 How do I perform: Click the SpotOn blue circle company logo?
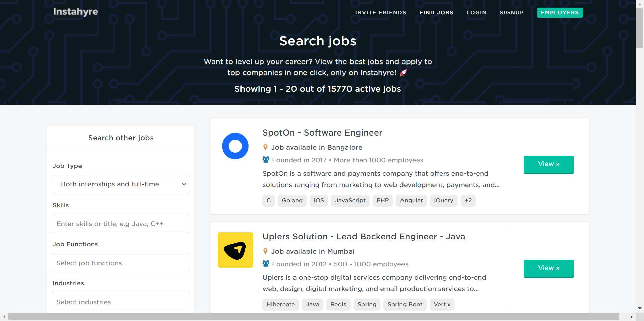coord(235,146)
